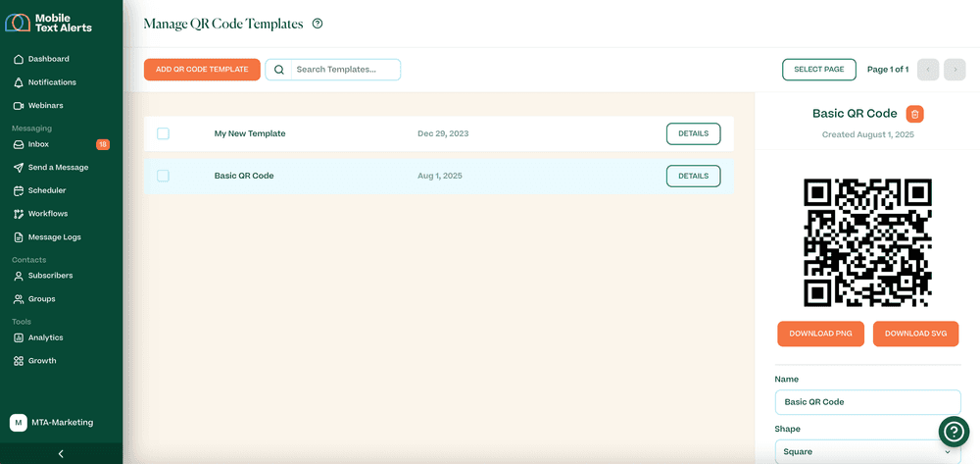The height and width of the screenshot is (464, 980).
Task: Click the Page 1 of 1 indicator
Action: pyautogui.click(x=888, y=70)
